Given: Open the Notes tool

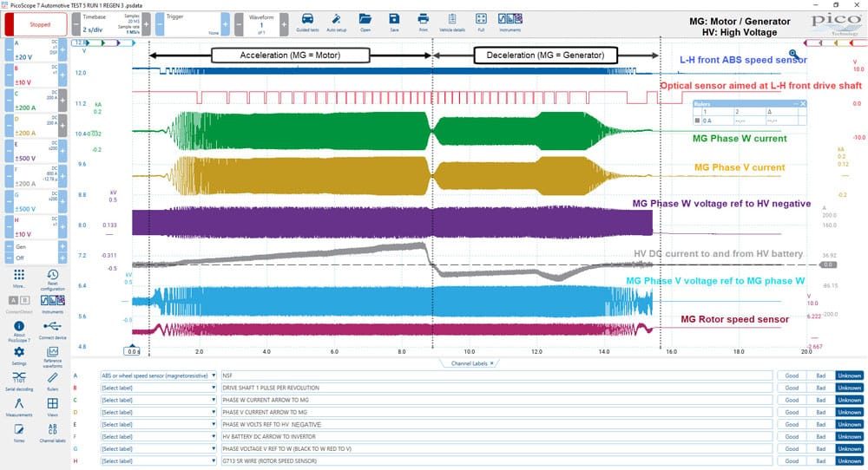Looking at the screenshot, I should pos(19,433).
